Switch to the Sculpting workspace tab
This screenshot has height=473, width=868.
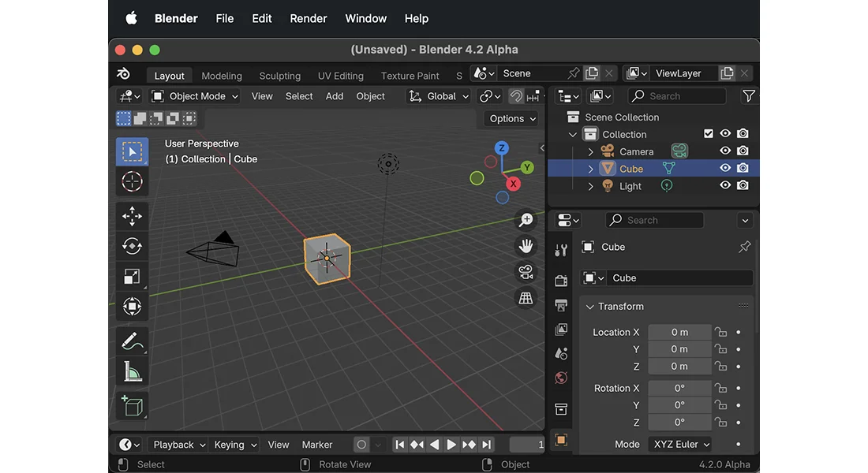pyautogui.click(x=279, y=76)
